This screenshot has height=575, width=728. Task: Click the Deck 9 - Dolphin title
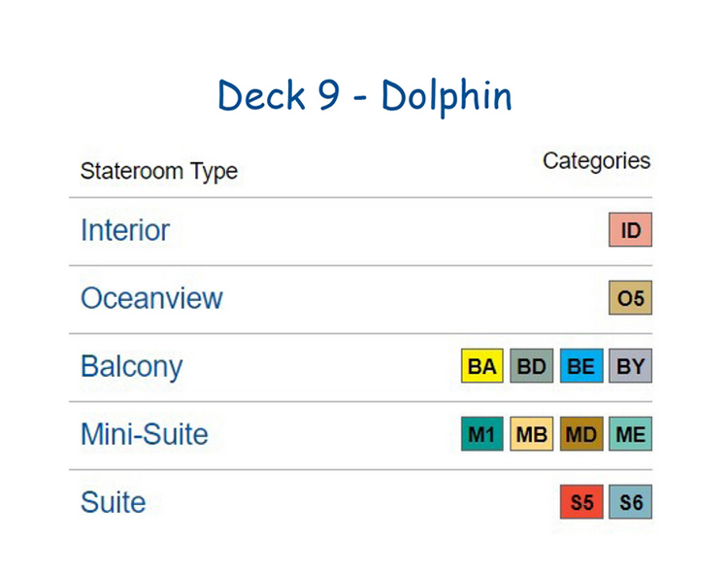[365, 96]
